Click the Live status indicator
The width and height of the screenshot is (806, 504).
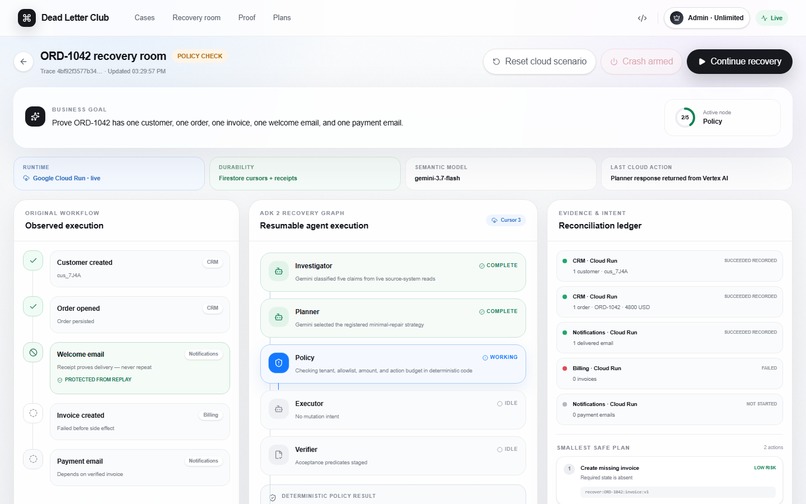coord(772,18)
